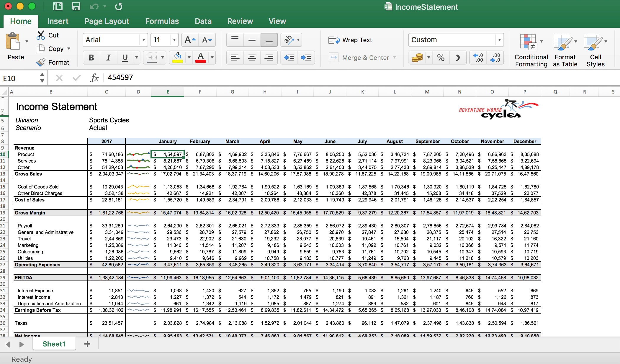This screenshot has width=620, height=364.
Task: Open Conditional Formatting options
Action: click(530, 50)
